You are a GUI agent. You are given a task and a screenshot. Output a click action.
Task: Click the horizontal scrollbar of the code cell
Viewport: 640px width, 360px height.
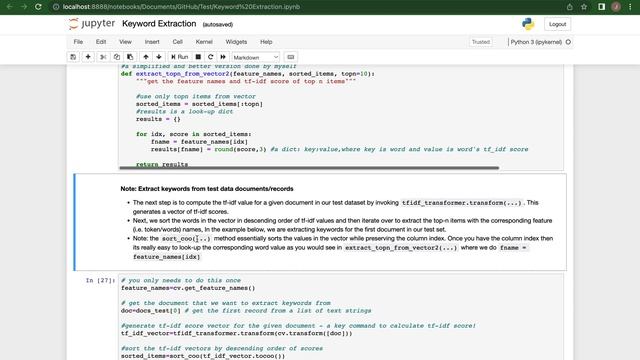tap(309, 167)
